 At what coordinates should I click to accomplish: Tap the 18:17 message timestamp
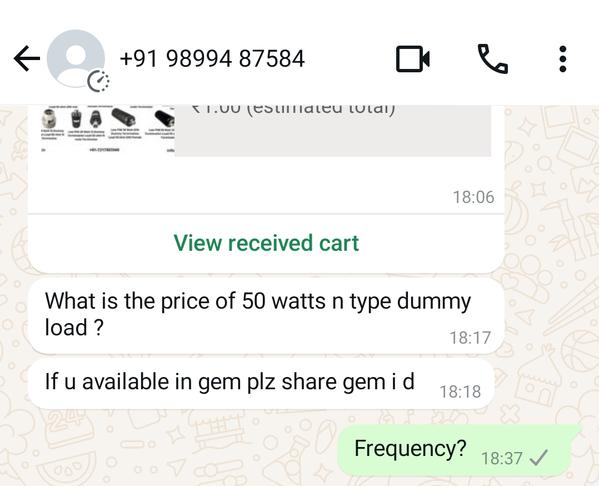coord(470,338)
